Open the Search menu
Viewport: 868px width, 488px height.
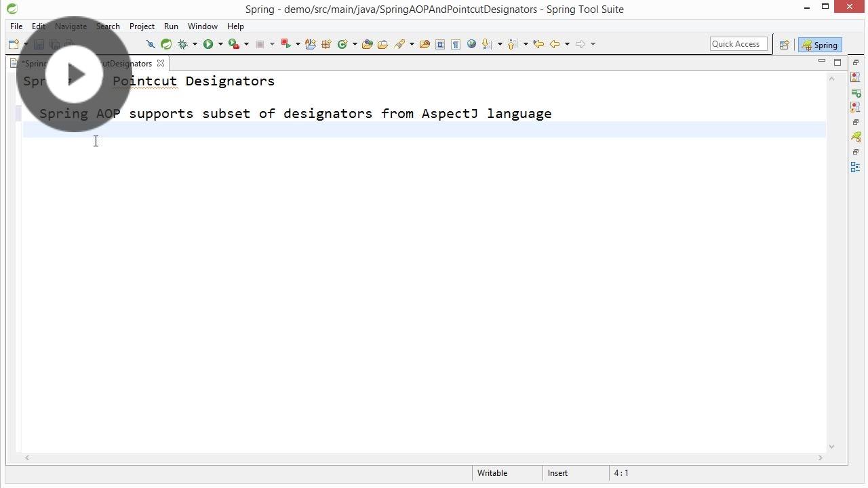(x=108, y=26)
